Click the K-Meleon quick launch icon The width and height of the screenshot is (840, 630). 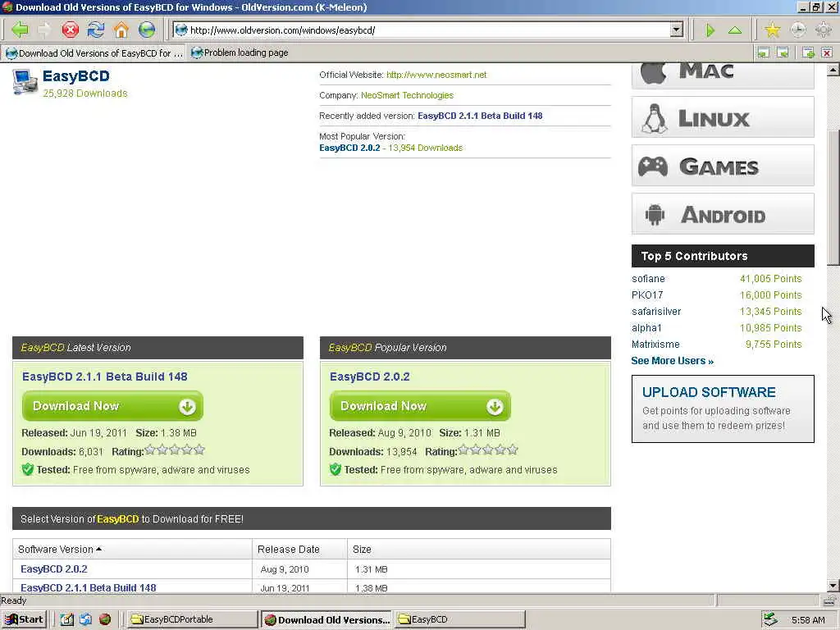coord(105,619)
